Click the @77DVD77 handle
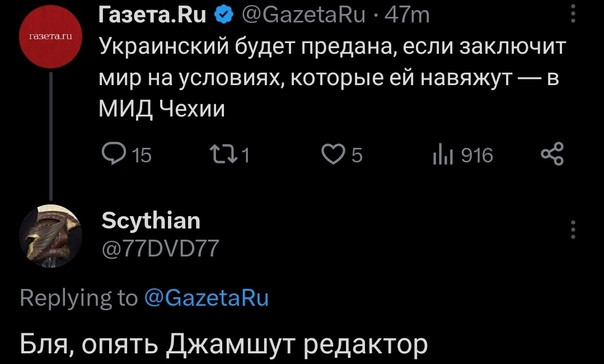 160,248
